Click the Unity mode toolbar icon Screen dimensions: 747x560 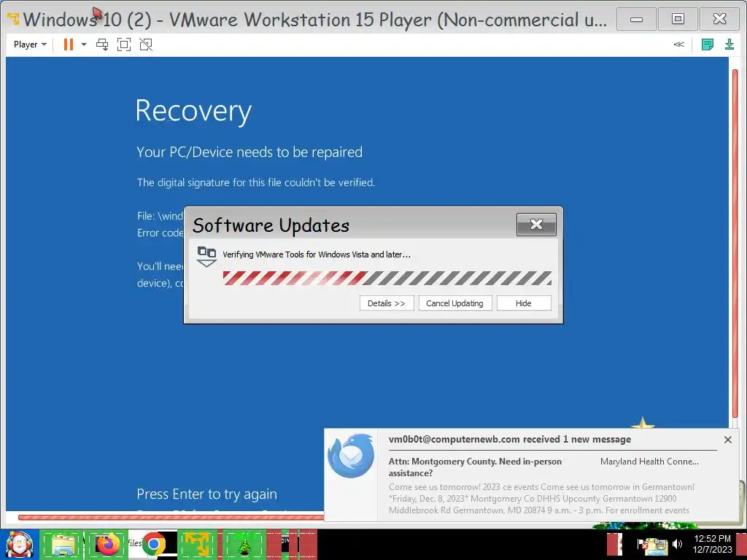[x=146, y=44]
